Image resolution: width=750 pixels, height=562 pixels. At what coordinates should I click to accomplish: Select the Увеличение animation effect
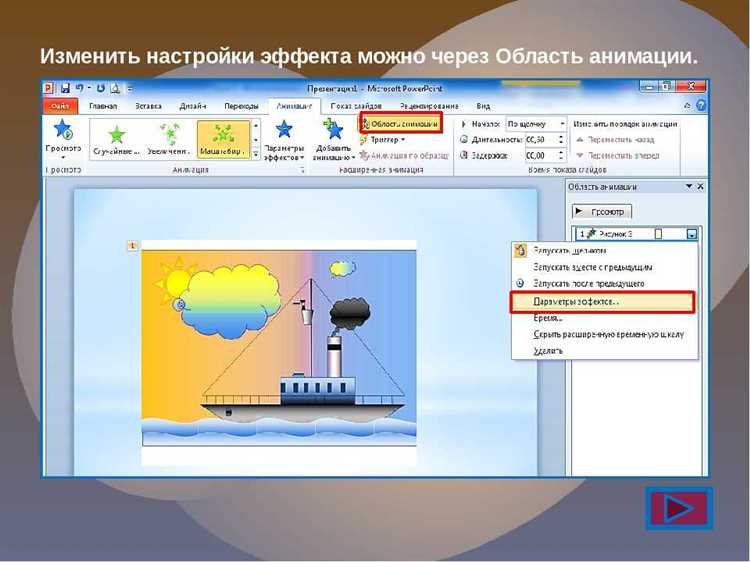tap(169, 140)
